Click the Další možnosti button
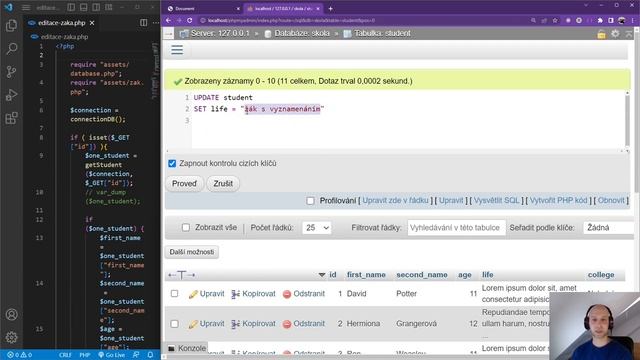 (x=192, y=252)
